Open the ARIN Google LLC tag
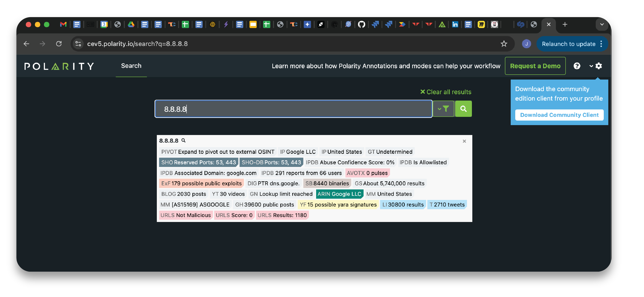644x297 pixels. (x=339, y=194)
